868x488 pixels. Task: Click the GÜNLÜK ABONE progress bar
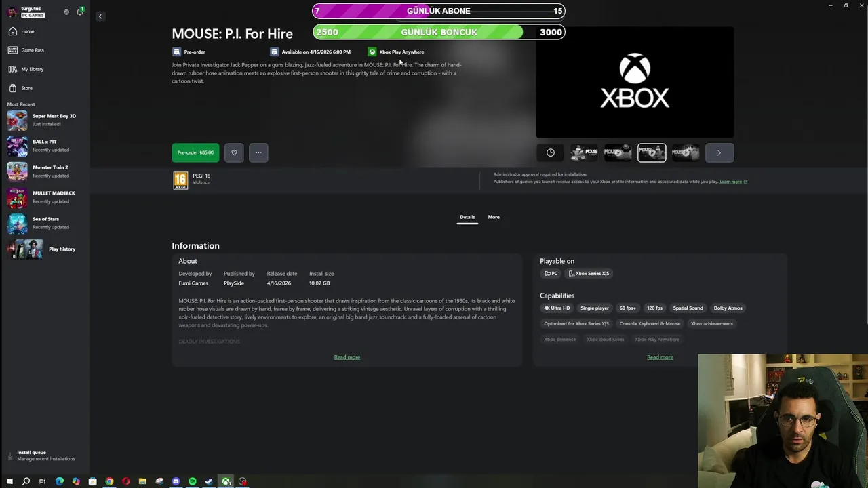coord(438,11)
